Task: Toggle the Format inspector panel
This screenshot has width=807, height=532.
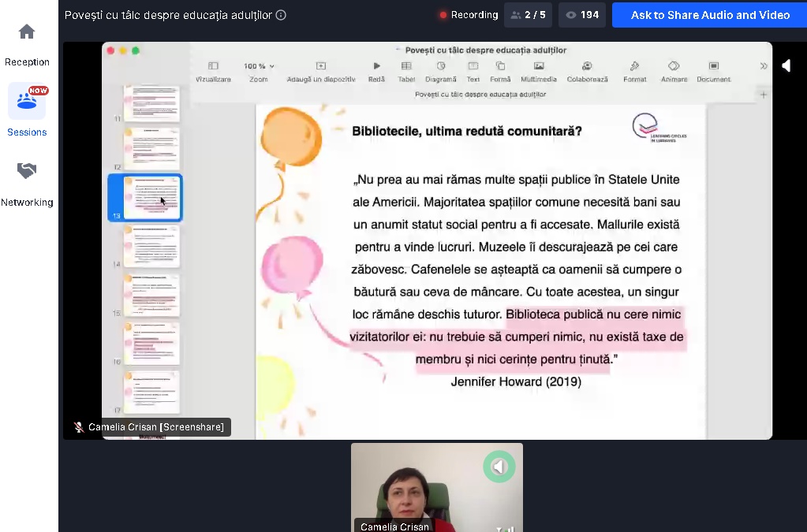Action: (634, 67)
